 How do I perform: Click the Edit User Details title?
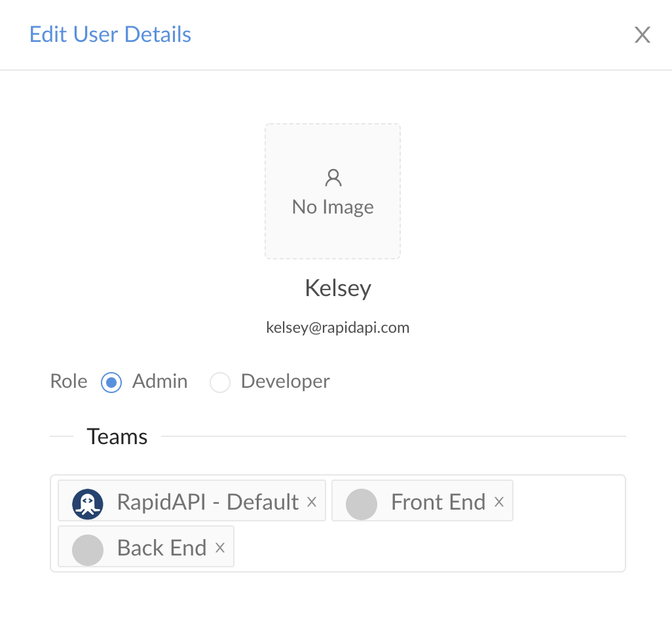point(110,34)
